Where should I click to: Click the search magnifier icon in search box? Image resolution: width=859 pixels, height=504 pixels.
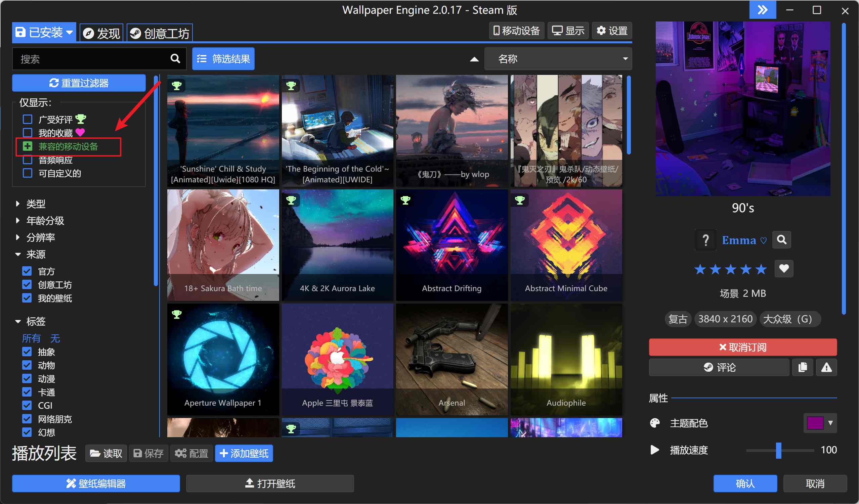(175, 59)
